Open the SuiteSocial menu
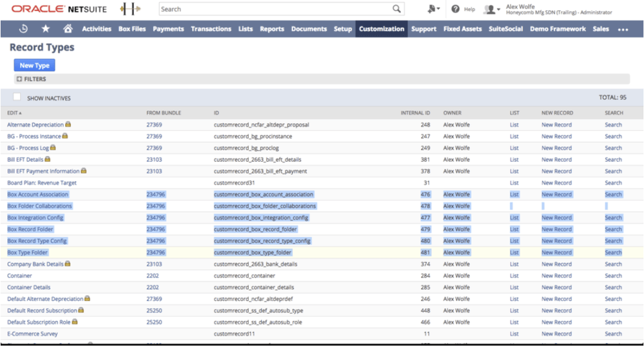Screen dimensions: 644x346 tap(505, 29)
